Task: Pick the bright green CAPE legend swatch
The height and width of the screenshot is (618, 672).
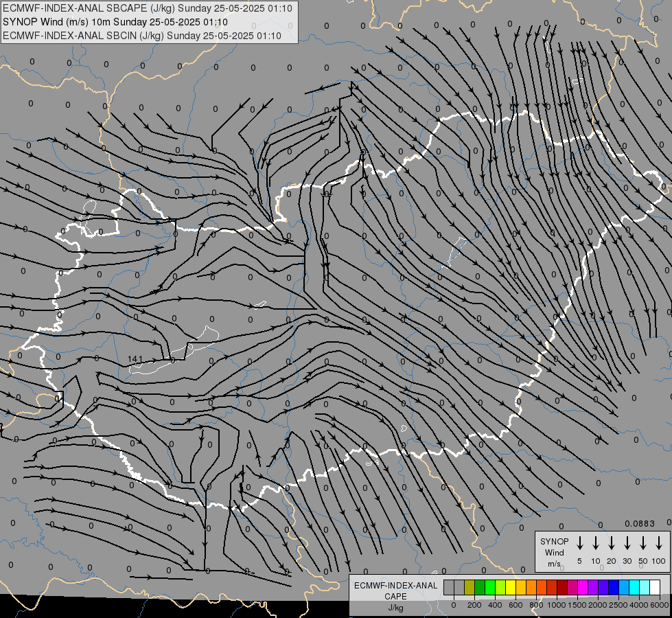Action: pyautogui.click(x=490, y=587)
